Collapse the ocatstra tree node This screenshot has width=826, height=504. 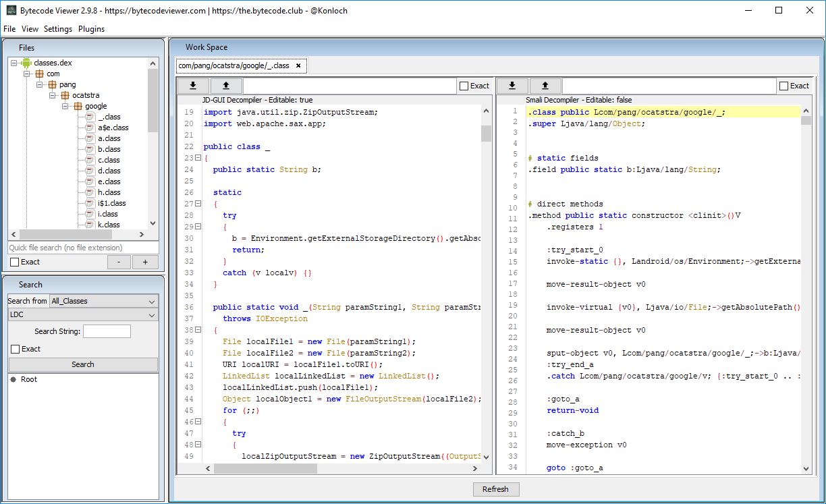click(x=53, y=95)
